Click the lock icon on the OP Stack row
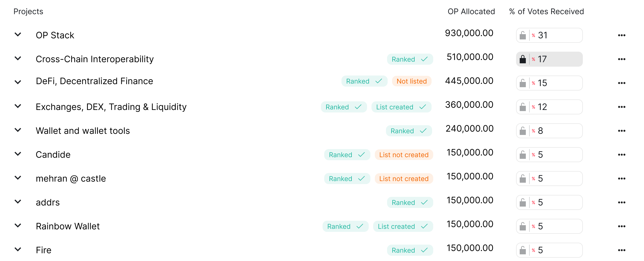This screenshot has height=261, width=644. [x=523, y=35]
